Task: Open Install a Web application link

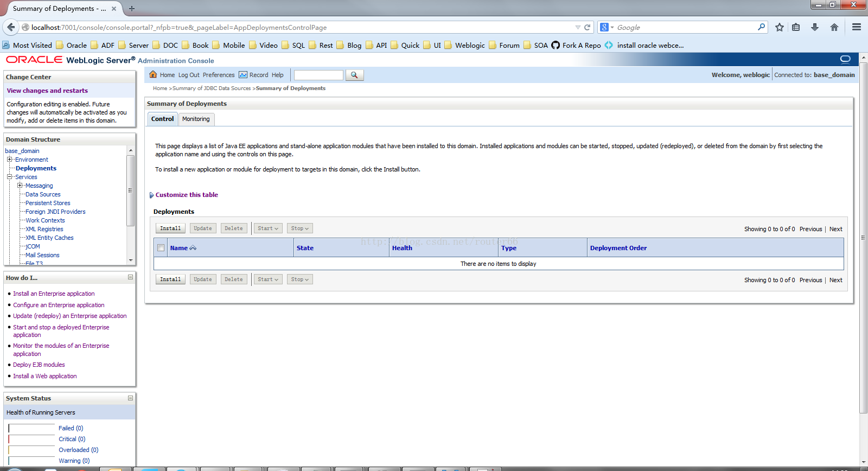Action: click(45, 376)
